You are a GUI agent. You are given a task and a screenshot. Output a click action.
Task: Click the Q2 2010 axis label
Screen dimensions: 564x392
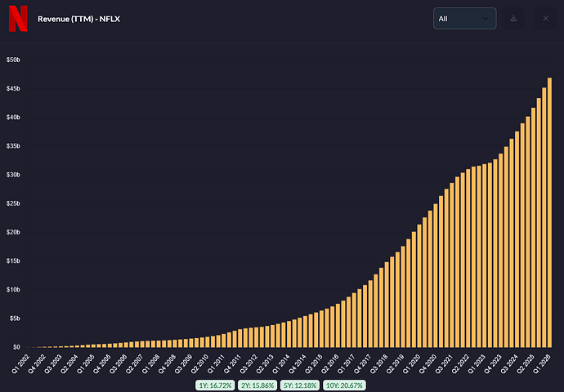point(200,364)
